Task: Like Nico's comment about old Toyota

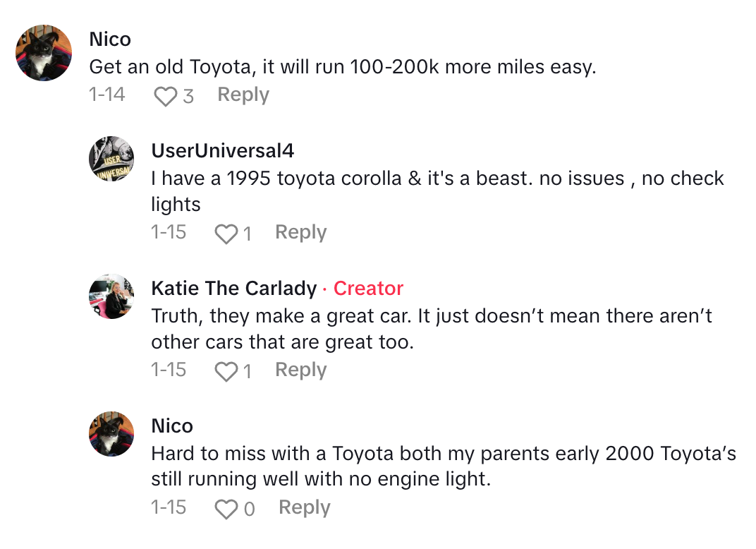Action: (165, 96)
